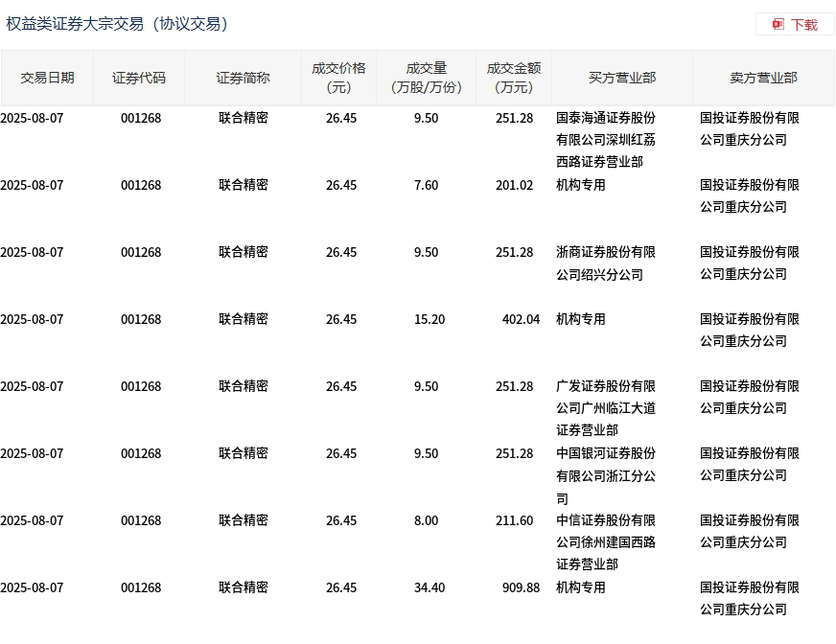Click the 下载 download button
The width and height of the screenshot is (836, 644).
pos(801,24)
